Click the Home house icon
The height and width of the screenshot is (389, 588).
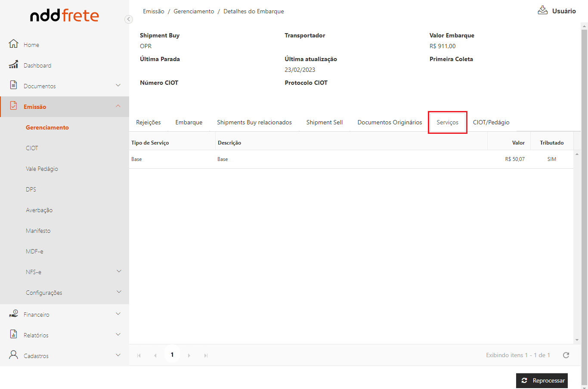click(x=13, y=44)
